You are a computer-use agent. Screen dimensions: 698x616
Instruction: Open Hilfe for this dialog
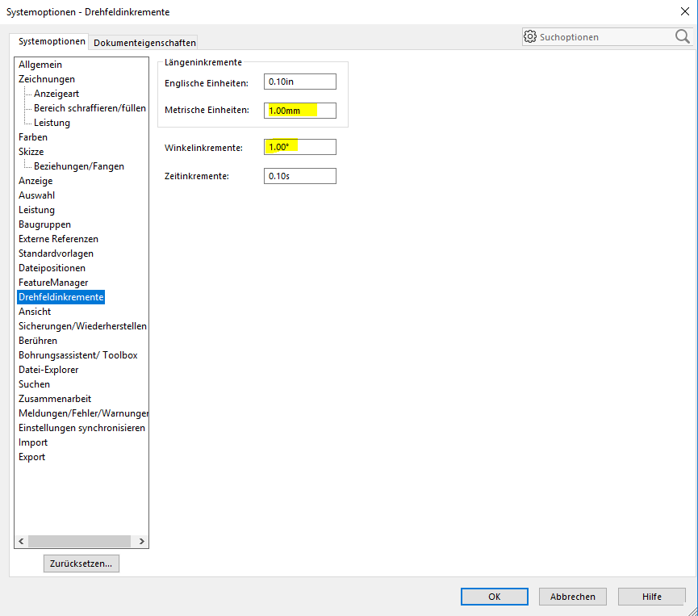651,597
